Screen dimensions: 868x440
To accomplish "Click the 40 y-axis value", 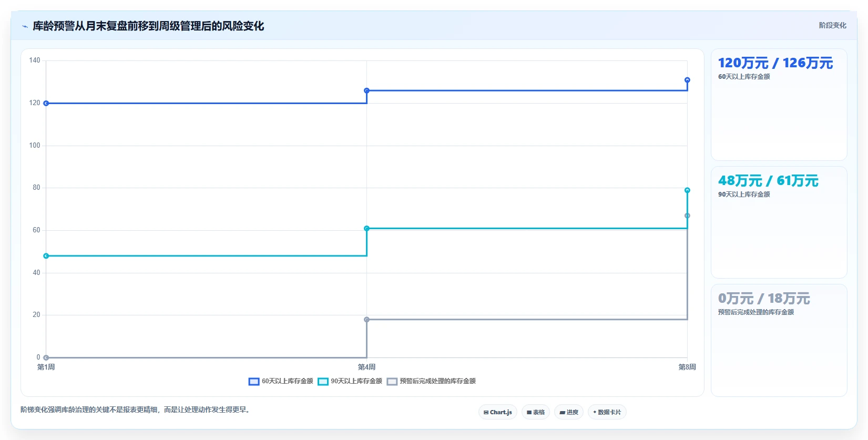I will pos(36,273).
